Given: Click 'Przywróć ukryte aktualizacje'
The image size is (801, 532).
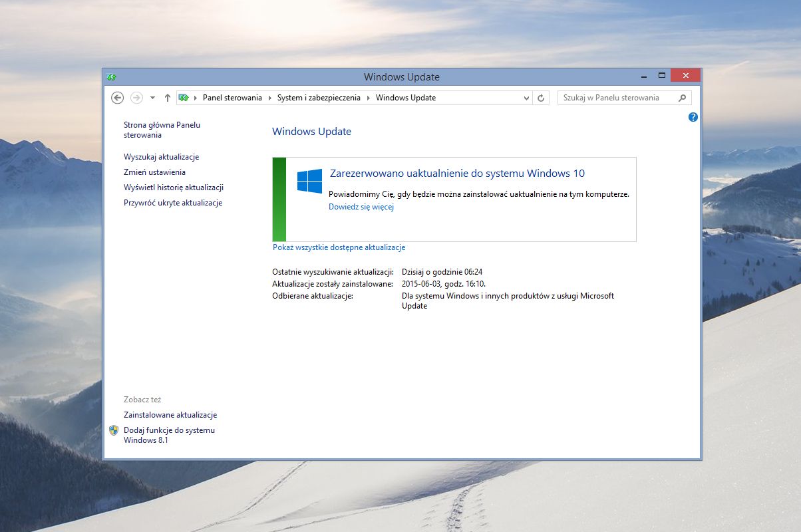Looking at the screenshot, I should click(x=173, y=203).
